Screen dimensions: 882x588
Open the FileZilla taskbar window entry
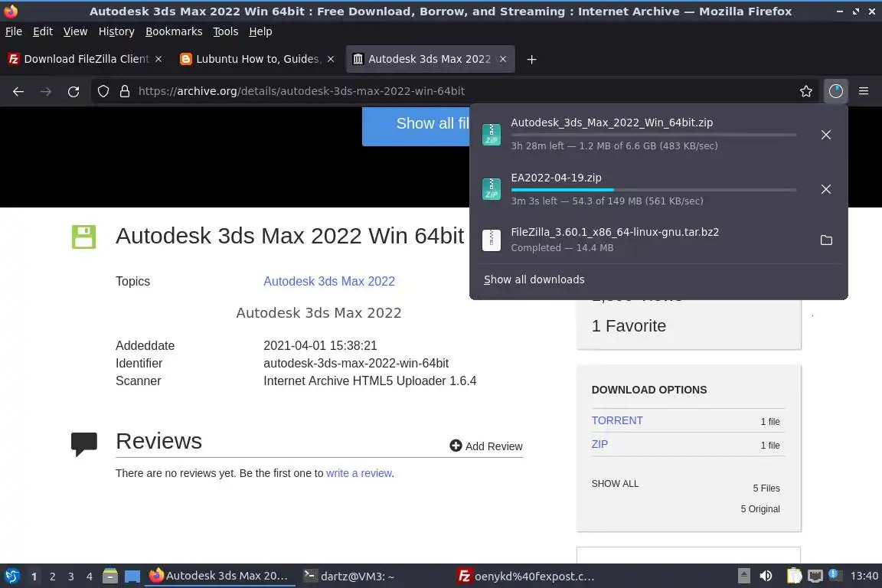coord(526,577)
